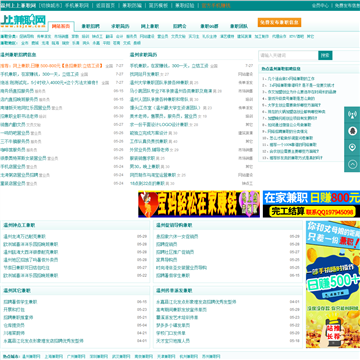Click 返回首页 in the top bar
The height and width of the screenshot is (360, 360).
pyautogui.click(x=105, y=5)
